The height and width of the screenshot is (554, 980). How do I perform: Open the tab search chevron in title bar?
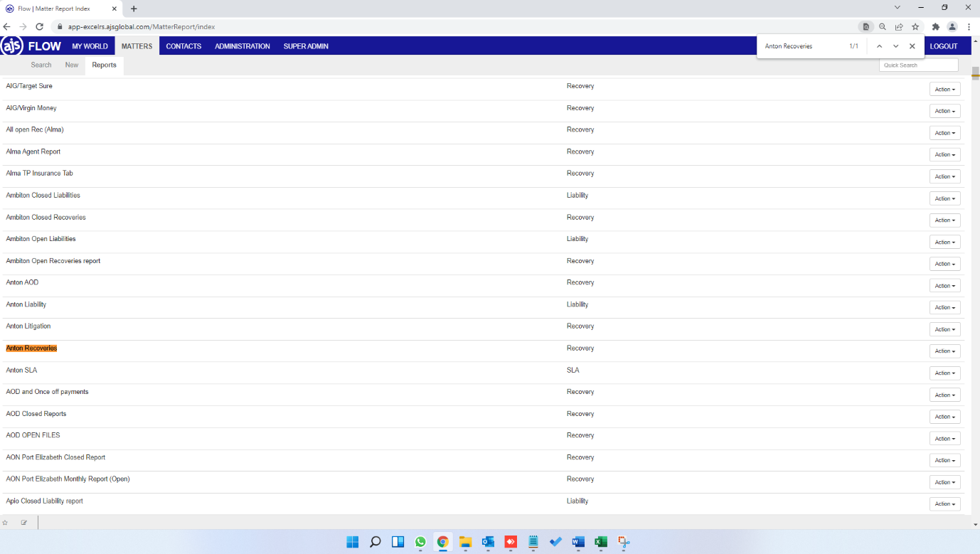pyautogui.click(x=897, y=7)
